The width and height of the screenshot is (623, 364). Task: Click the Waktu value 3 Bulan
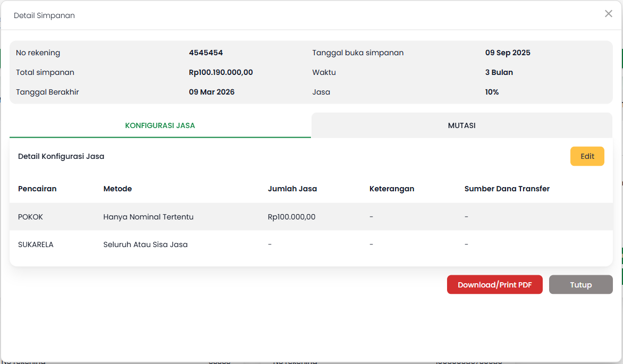tap(499, 72)
